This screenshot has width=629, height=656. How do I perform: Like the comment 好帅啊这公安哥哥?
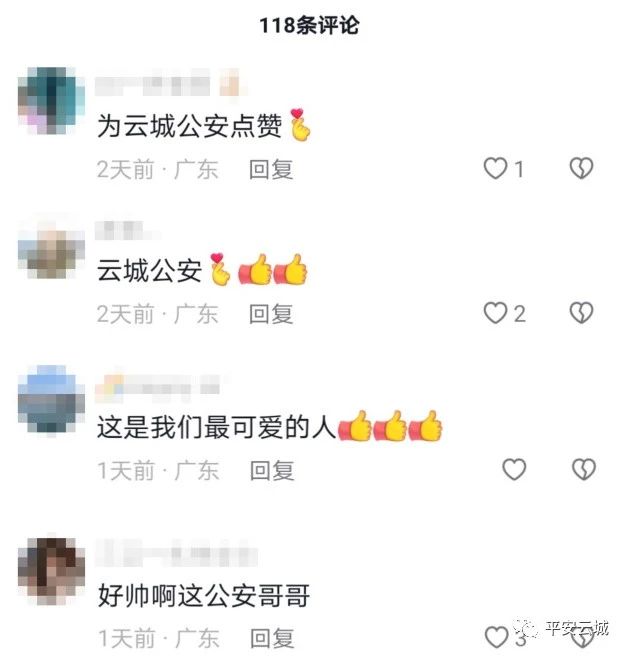[x=496, y=637]
